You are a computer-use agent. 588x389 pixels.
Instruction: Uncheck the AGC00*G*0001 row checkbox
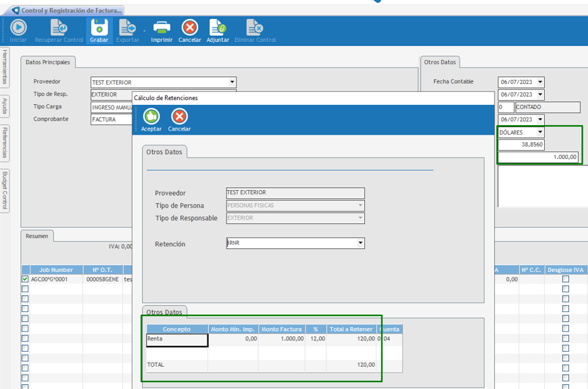point(25,279)
